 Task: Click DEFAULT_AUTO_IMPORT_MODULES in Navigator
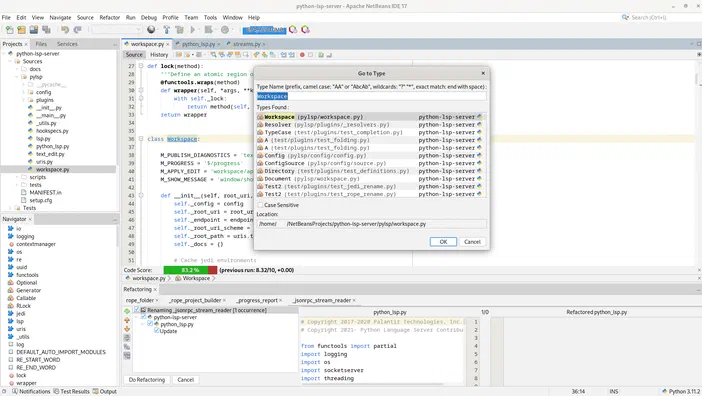(61, 352)
